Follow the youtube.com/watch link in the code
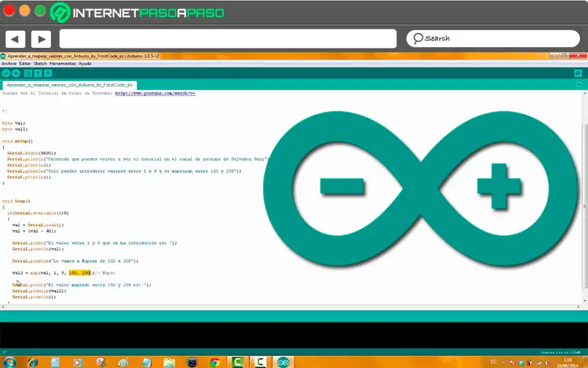588x368 pixels. tap(155, 93)
